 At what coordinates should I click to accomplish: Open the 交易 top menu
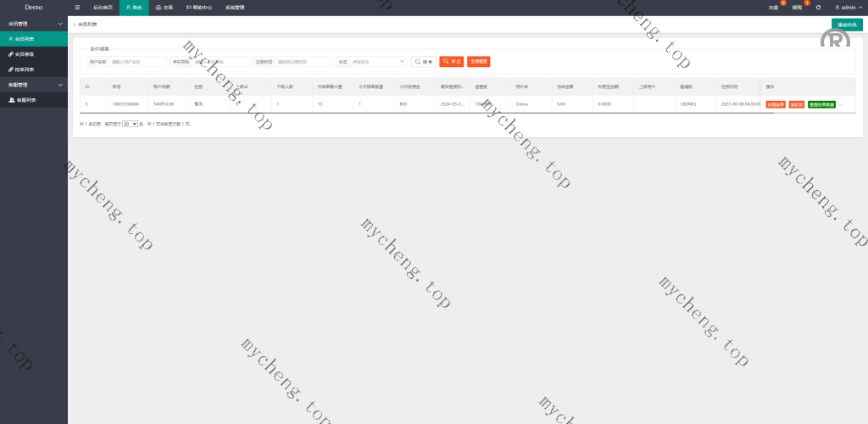coord(164,7)
